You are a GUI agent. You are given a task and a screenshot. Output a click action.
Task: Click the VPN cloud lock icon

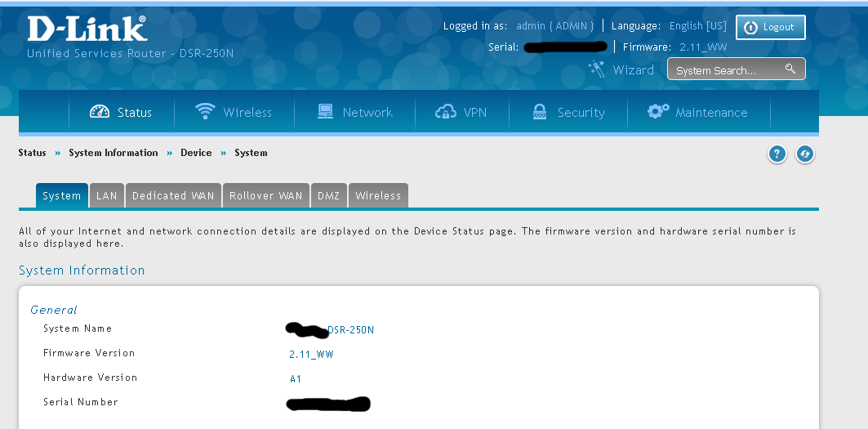point(446,111)
